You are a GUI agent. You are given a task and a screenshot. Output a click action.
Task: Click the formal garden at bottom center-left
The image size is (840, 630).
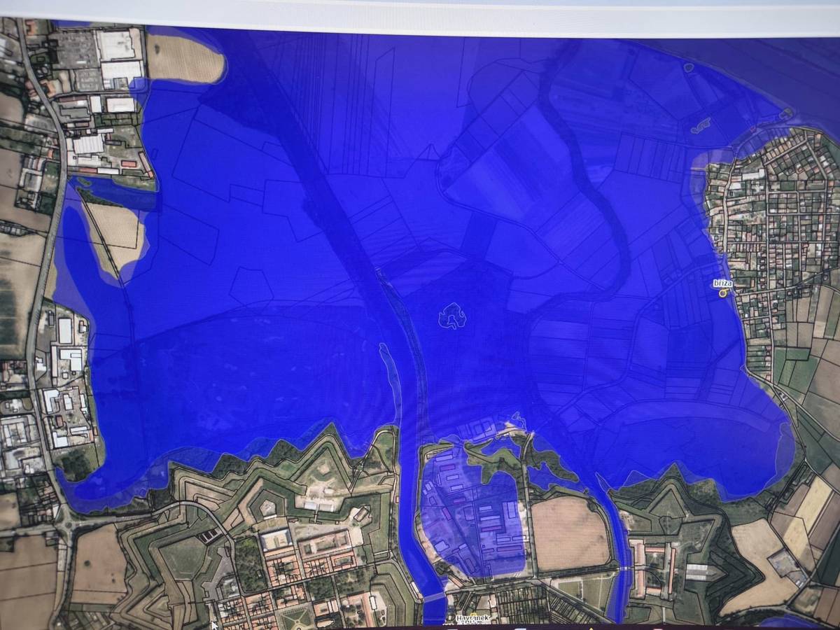click(x=299, y=617)
